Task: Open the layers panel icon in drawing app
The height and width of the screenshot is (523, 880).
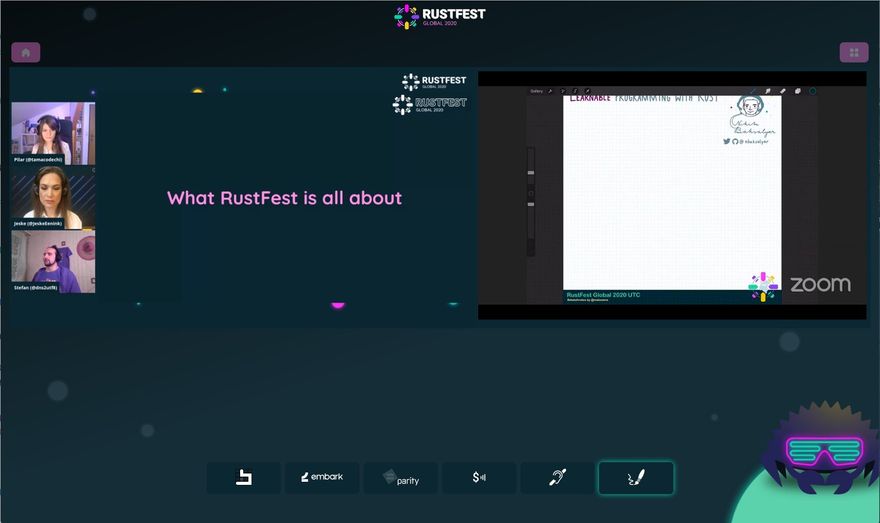Action: click(x=798, y=91)
